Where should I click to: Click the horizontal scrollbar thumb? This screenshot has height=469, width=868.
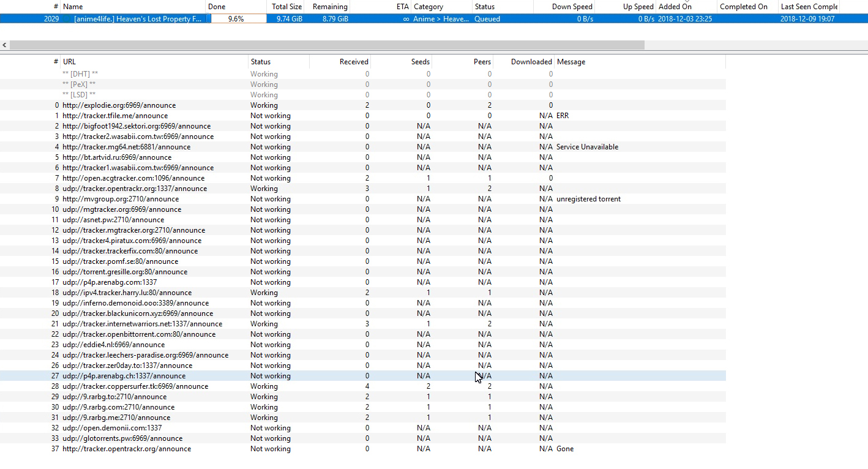coord(327,45)
